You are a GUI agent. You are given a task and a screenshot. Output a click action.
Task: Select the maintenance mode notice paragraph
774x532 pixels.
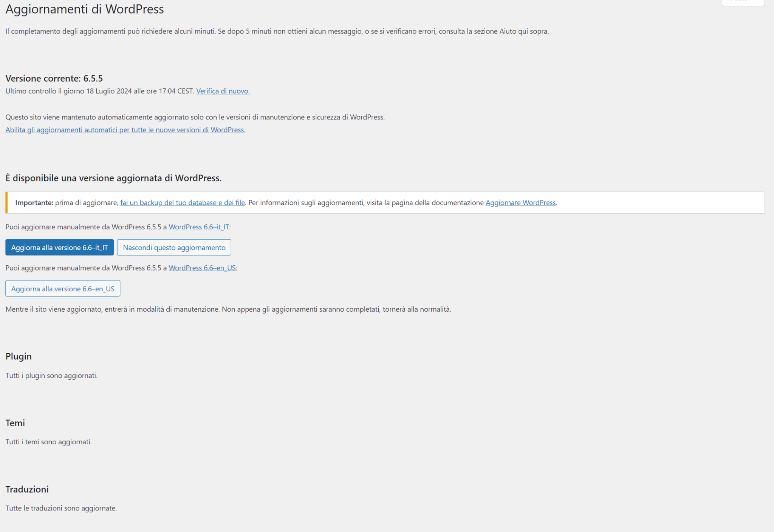(228, 309)
